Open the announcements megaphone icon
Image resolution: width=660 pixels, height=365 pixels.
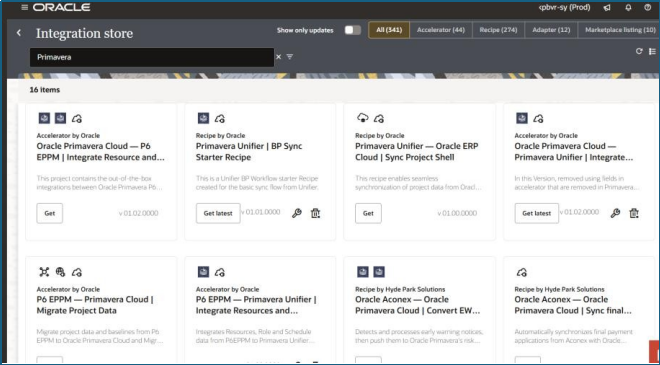coord(607,8)
